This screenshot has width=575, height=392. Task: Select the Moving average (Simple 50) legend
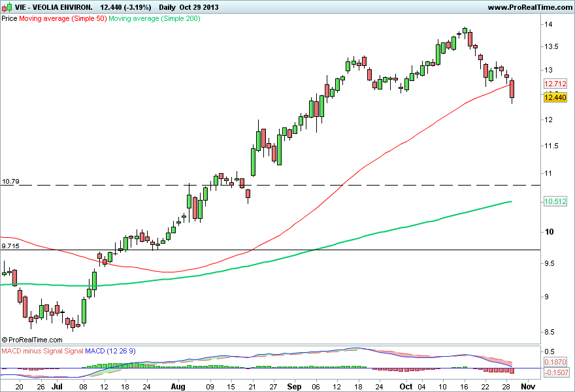click(63, 18)
